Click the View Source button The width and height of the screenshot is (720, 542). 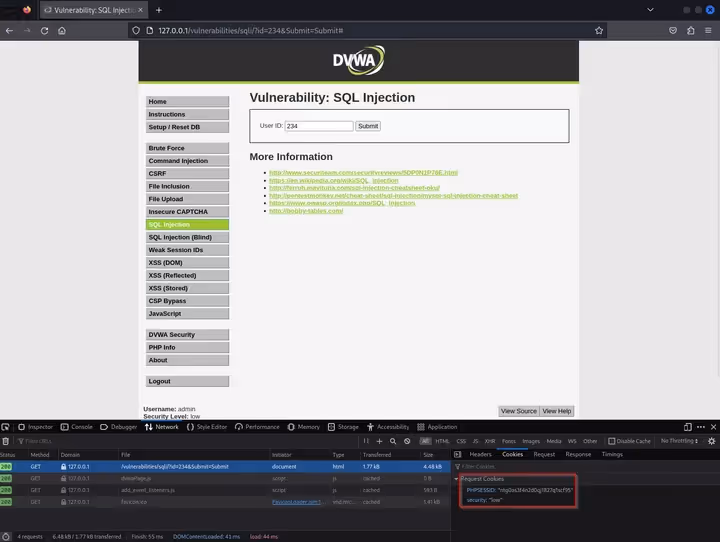(518, 411)
